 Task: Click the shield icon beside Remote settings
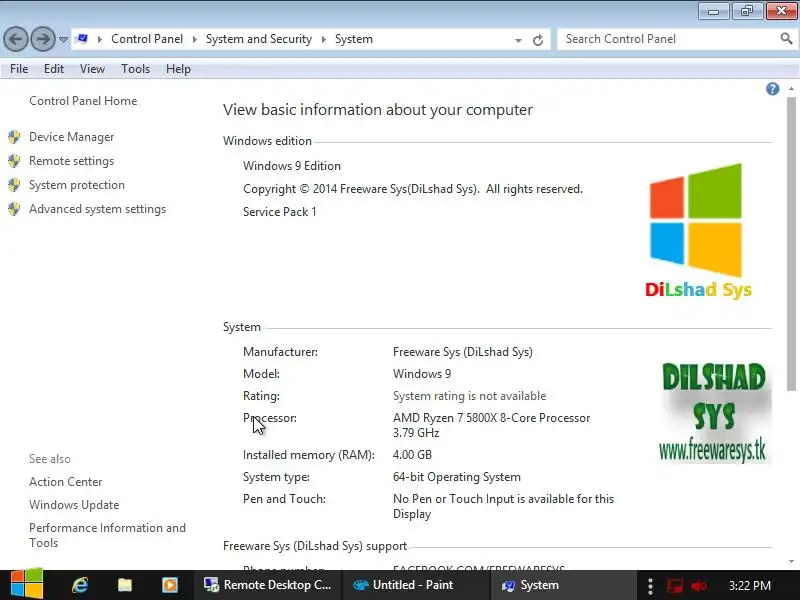(x=14, y=161)
